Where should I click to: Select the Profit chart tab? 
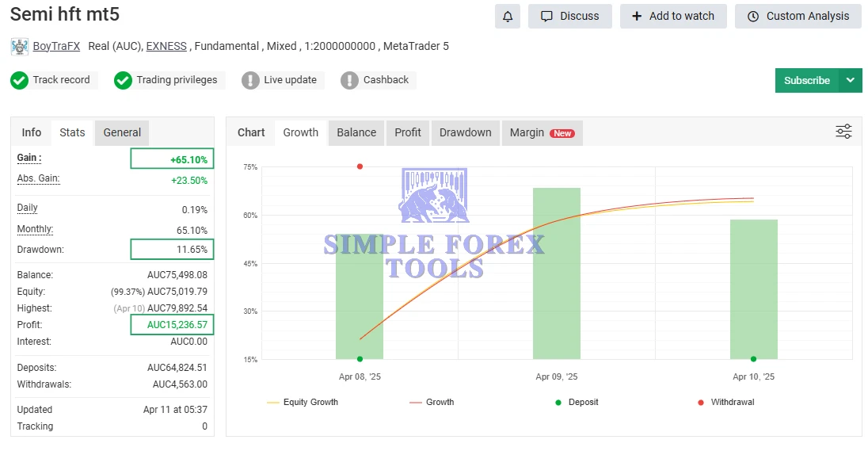coord(408,132)
